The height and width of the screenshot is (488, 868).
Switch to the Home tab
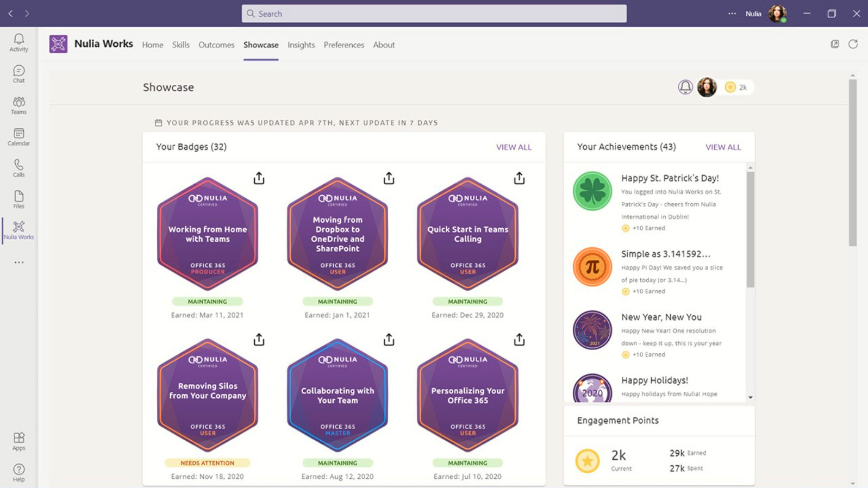(153, 45)
